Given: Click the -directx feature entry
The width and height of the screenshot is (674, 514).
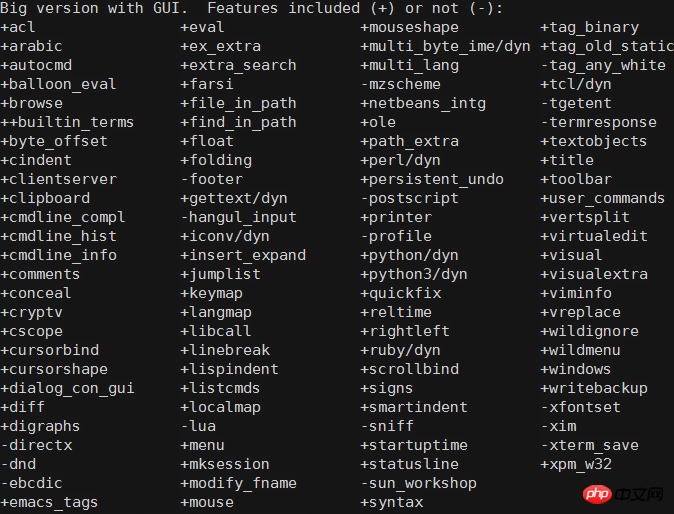Looking at the screenshot, I should point(36,445).
